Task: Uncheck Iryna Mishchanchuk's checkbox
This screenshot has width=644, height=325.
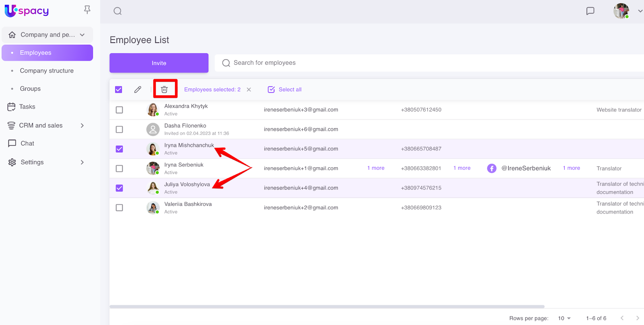Action: [x=120, y=149]
